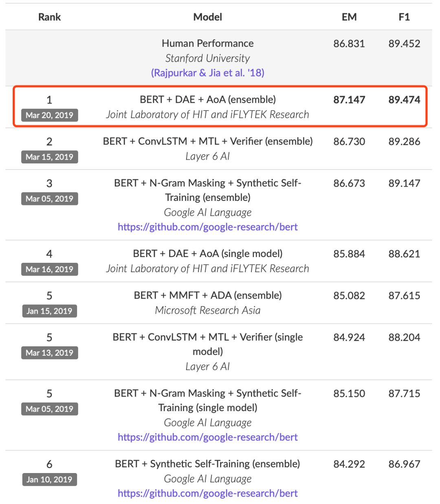The image size is (440, 504).
Task: Click the Jan 15, 2019 date badge
Action: tap(49, 311)
